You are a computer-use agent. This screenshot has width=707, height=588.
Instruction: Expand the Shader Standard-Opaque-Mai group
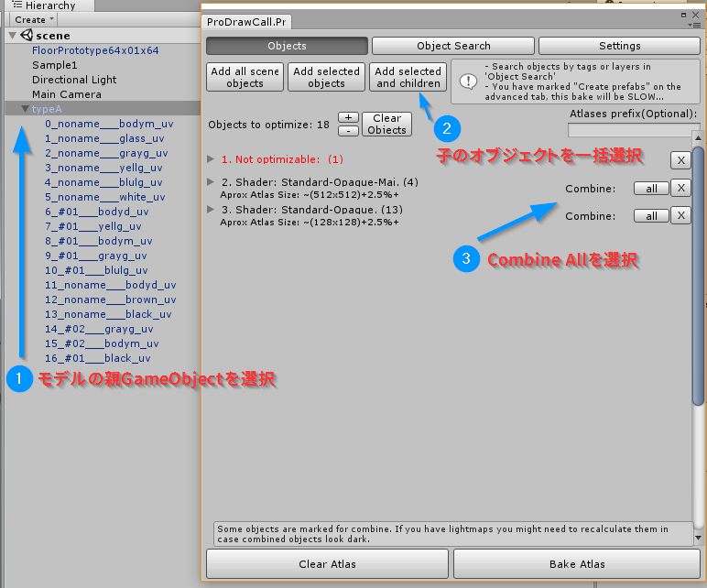point(210,181)
